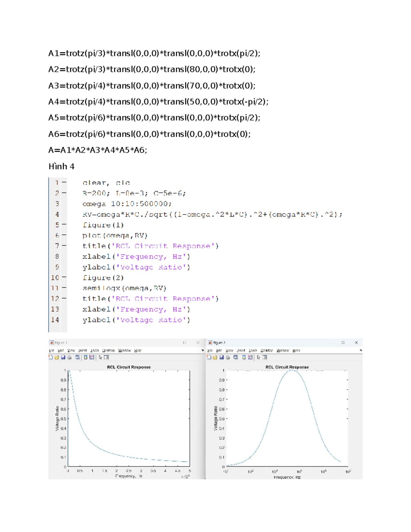411x532 pixels.
Task: Toggle Insert Colorbar in Figure 1 toolbar
Action: tap(86, 357)
